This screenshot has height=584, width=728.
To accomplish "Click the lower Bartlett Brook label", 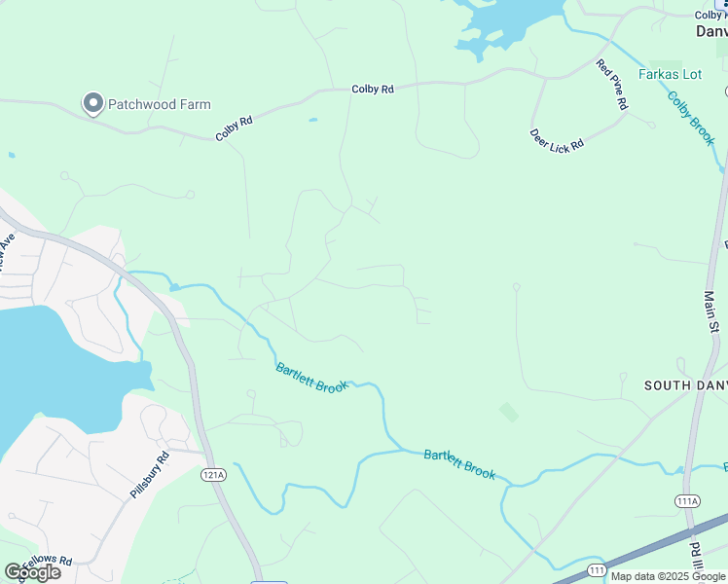I will [x=459, y=464].
